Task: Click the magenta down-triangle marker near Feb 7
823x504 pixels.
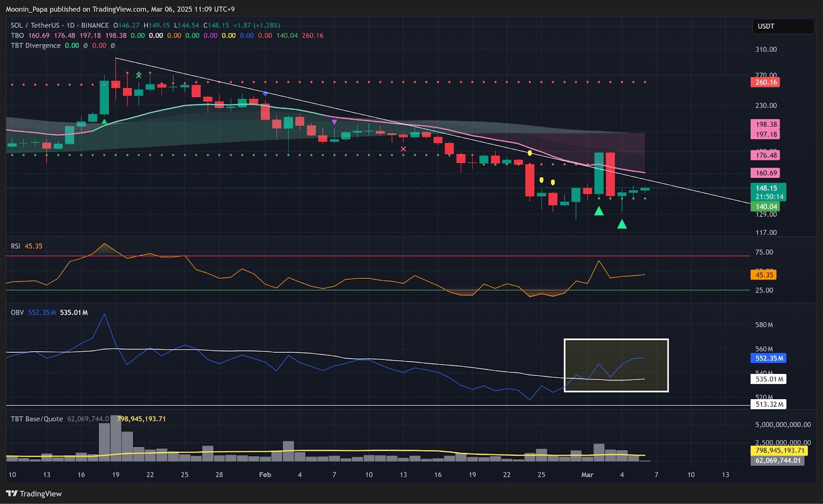Action: (334, 122)
